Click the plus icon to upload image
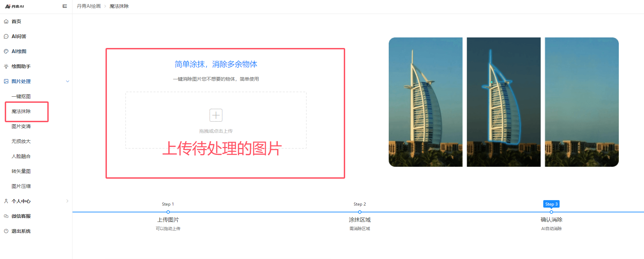This screenshot has width=644, height=259. (216, 115)
